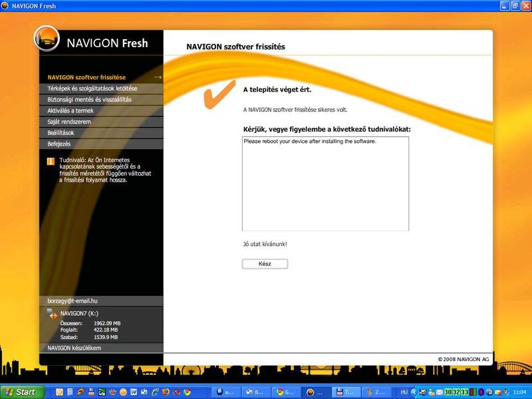Viewport: 532px width, 399px height.
Task: Open Biztonsági mentés és visszaállítás
Action: (x=101, y=99)
